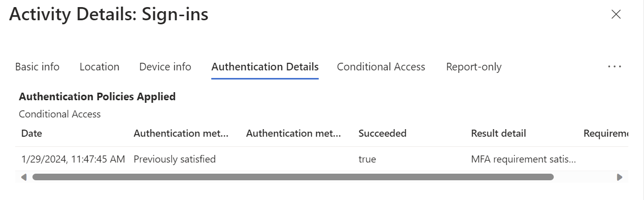Click the second truncated Authentication met... header

tap(294, 133)
